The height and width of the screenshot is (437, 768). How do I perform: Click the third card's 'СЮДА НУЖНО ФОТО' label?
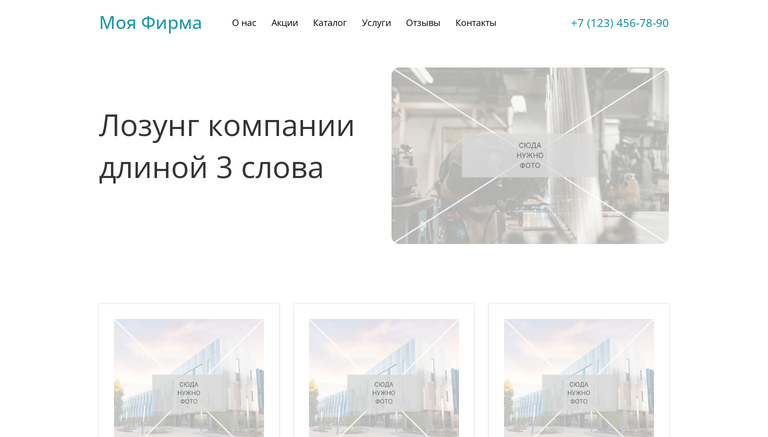coord(578,393)
